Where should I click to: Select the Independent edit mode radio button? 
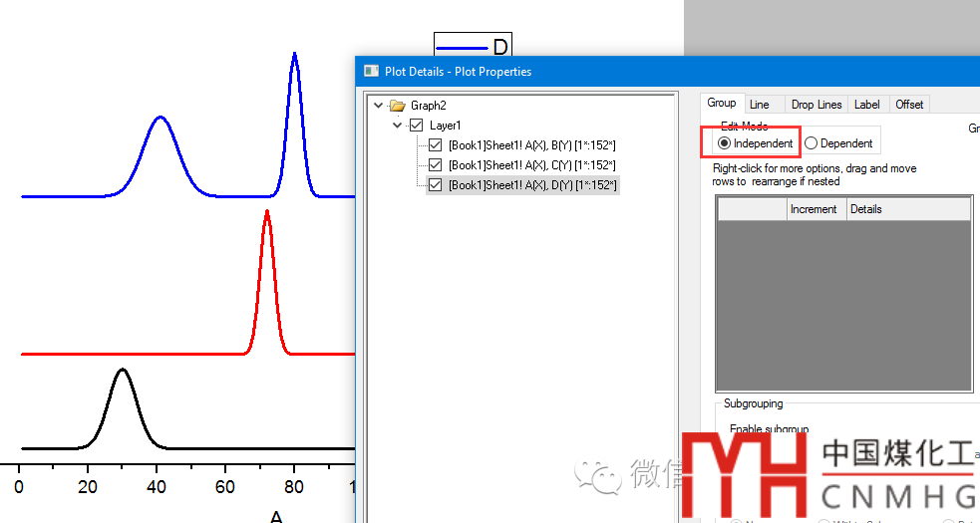pyautogui.click(x=724, y=143)
